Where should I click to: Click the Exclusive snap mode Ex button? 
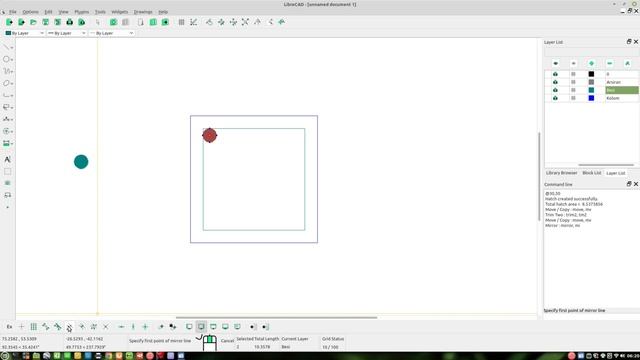[9, 327]
